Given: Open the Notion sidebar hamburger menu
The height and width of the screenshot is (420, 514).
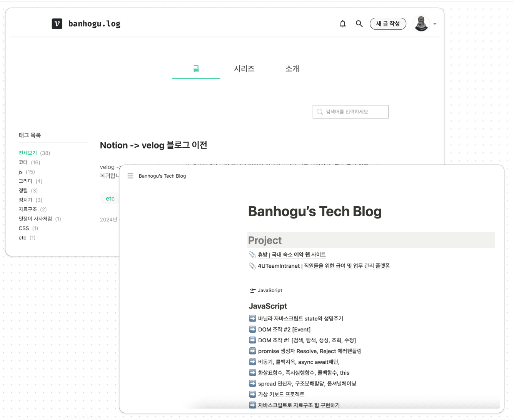Looking at the screenshot, I should pos(130,176).
